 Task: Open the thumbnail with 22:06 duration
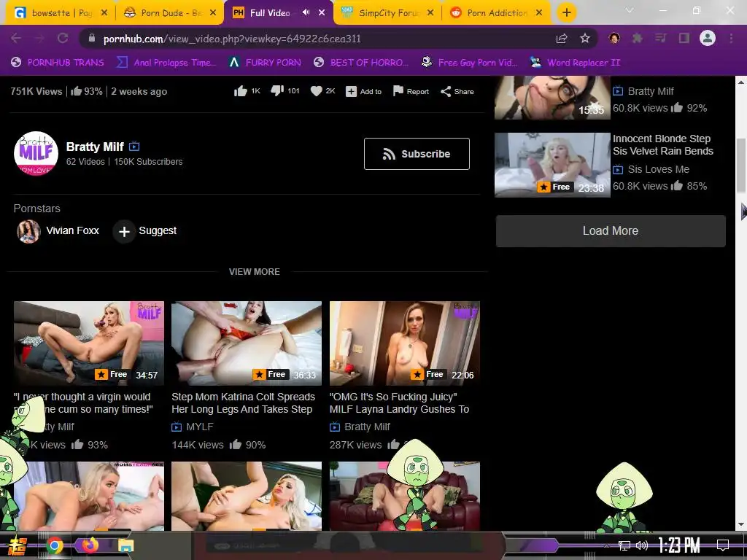point(404,343)
